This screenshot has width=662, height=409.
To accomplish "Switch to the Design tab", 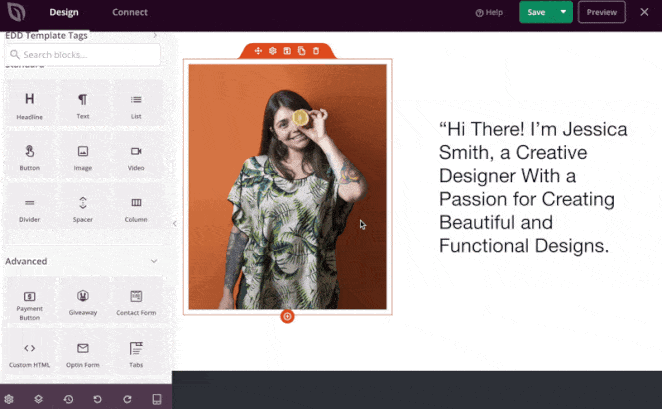I will pos(64,12).
